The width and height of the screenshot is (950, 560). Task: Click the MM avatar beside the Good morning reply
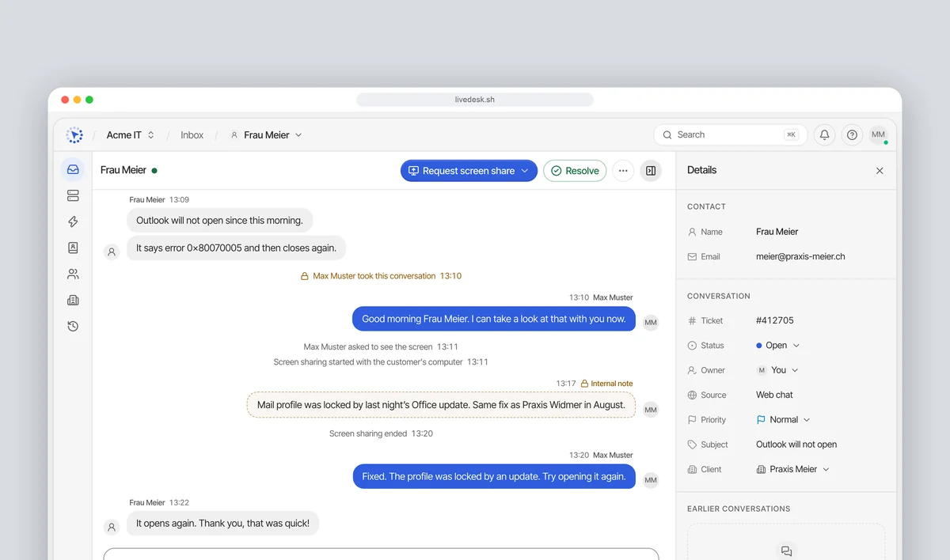click(x=651, y=323)
